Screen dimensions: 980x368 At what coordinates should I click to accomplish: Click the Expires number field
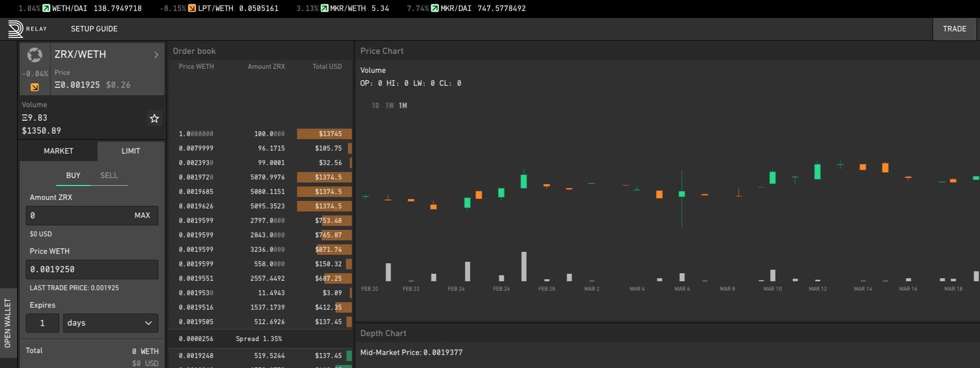pyautogui.click(x=42, y=323)
